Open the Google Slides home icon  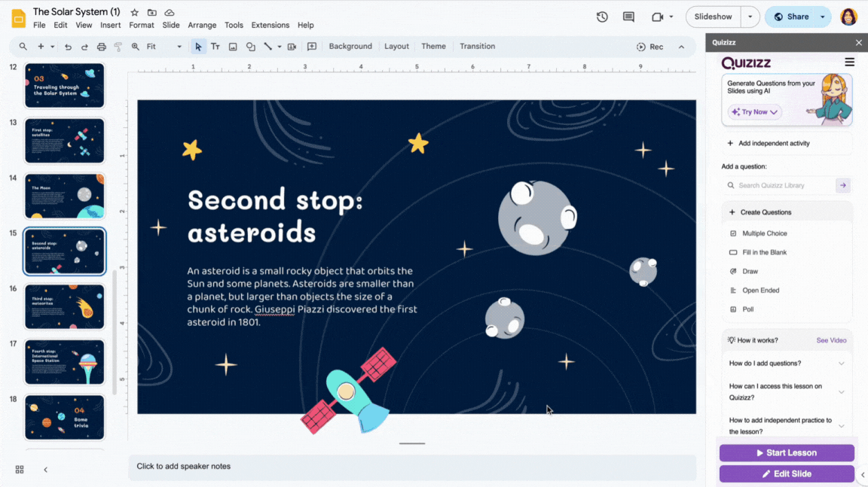coord(18,18)
